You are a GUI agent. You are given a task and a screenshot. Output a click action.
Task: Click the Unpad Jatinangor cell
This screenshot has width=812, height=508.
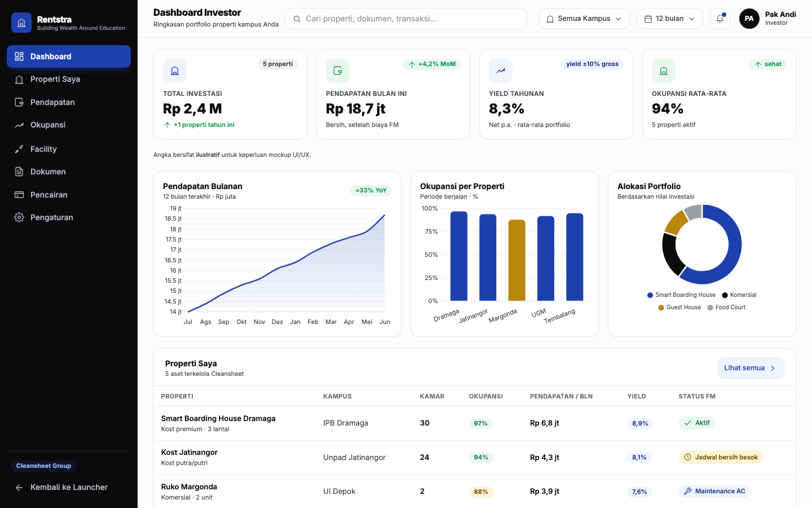click(x=355, y=457)
